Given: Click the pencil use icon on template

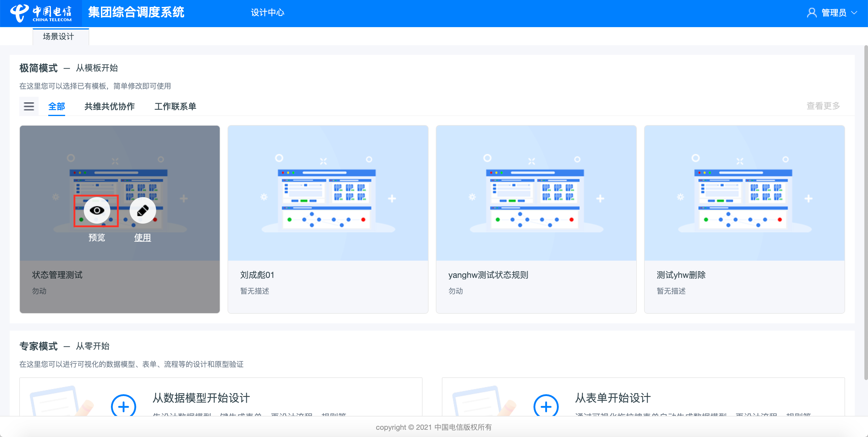Looking at the screenshot, I should (143, 211).
